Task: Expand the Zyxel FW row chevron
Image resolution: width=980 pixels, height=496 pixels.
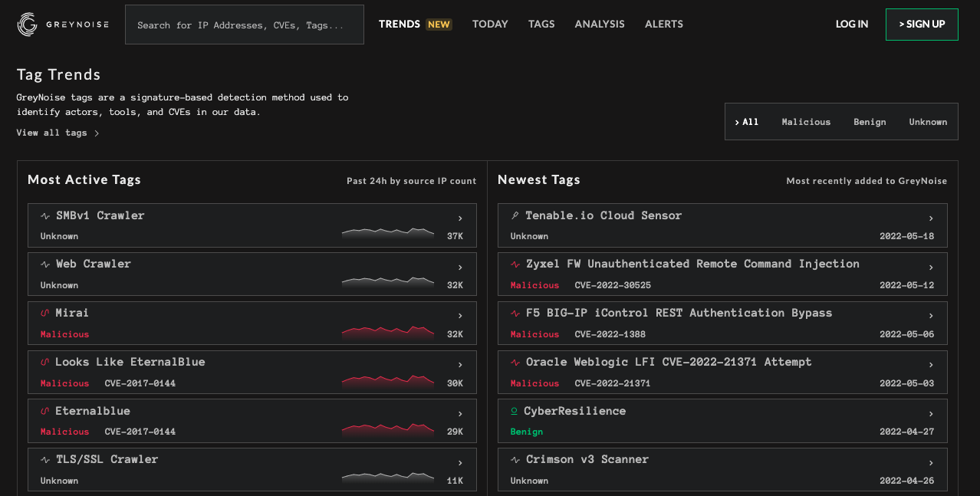Action: (931, 268)
